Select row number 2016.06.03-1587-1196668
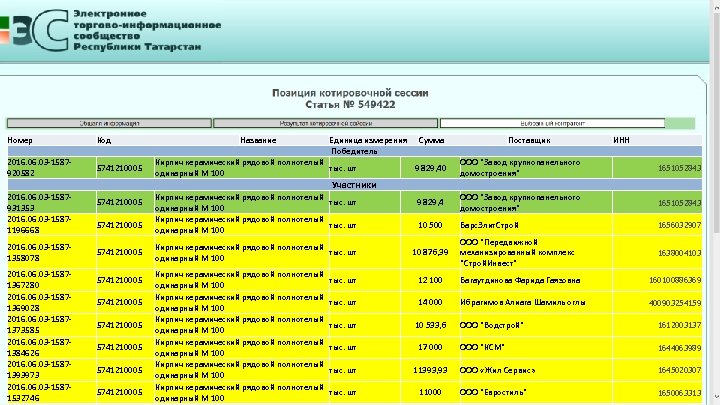 pyautogui.click(x=39, y=225)
